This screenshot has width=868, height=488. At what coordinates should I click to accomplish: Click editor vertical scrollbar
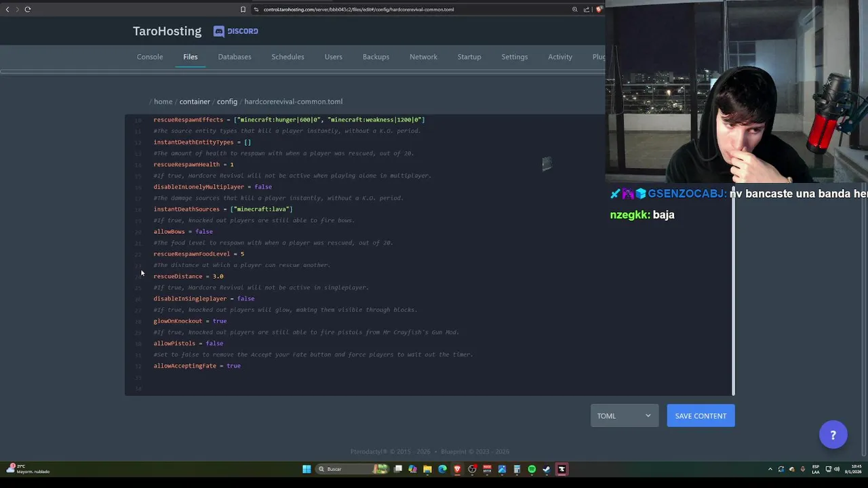(x=733, y=291)
